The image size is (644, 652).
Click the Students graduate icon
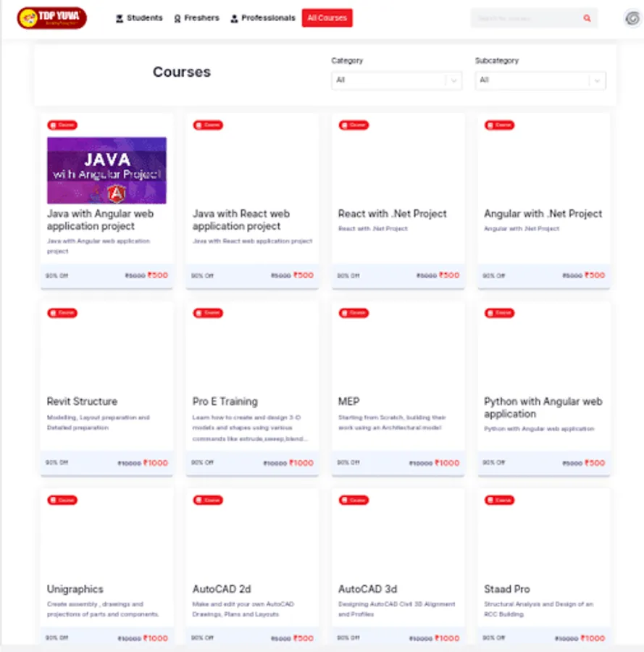tap(120, 18)
